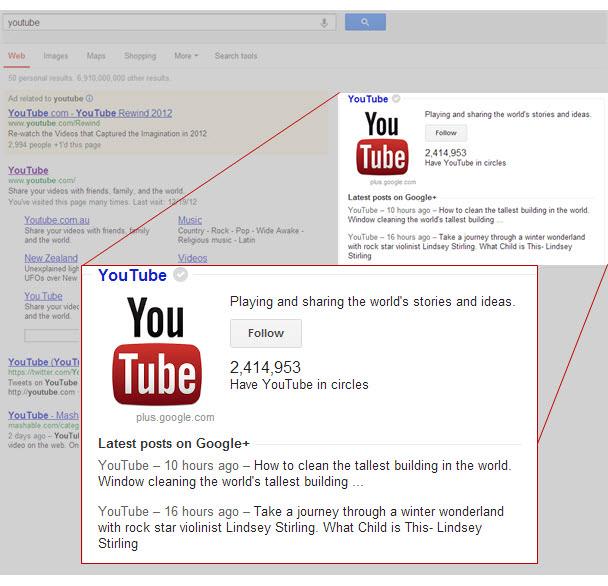
Task: Open '16 hours ago' post in small side panel
Action: tap(466, 246)
